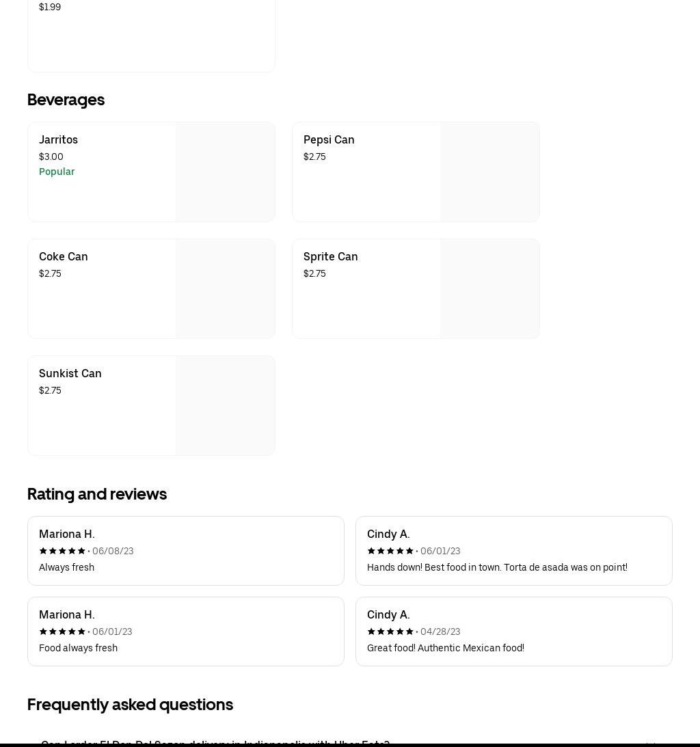Screen dimensions: 700x747
Task: Click the Beverages section heading
Action: (x=66, y=100)
